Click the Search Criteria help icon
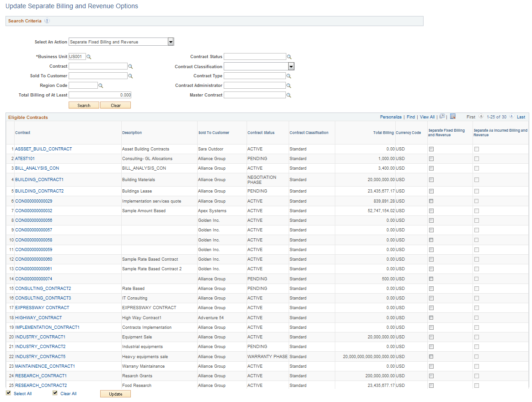 point(47,21)
